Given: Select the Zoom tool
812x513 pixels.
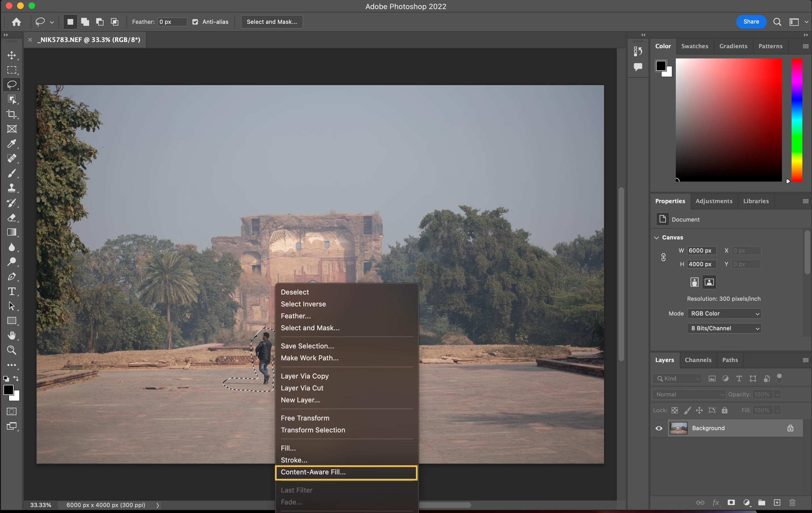Looking at the screenshot, I should pos(12,350).
